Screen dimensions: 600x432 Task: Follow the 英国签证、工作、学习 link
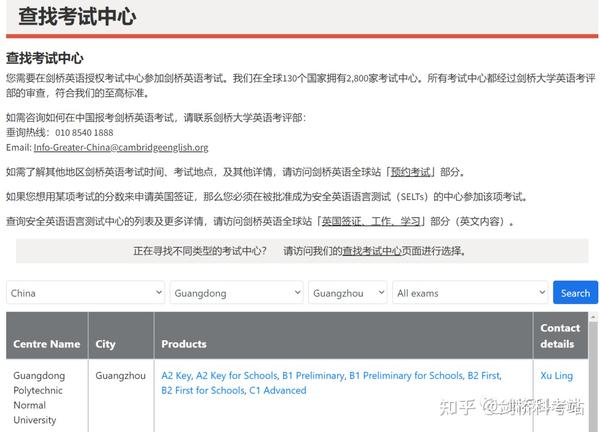coord(371,221)
